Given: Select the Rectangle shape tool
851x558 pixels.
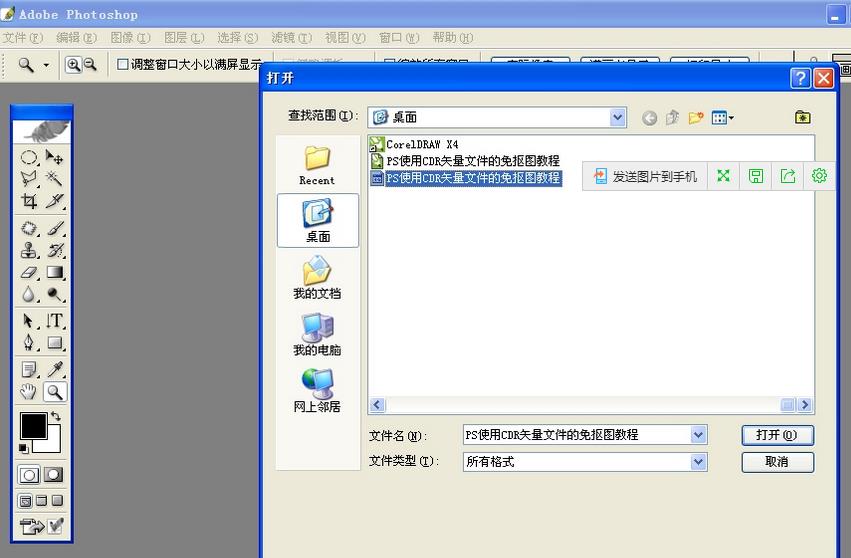Looking at the screenshot, I should coord(54,343).
